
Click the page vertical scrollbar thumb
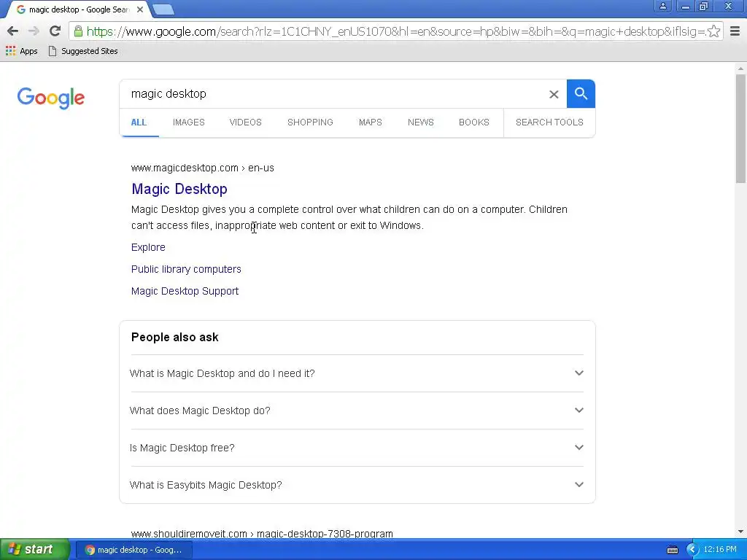pos(740,128)
